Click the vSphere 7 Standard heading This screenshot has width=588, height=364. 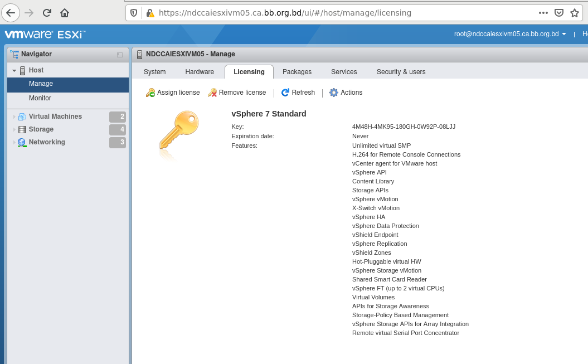coord(269,114)
